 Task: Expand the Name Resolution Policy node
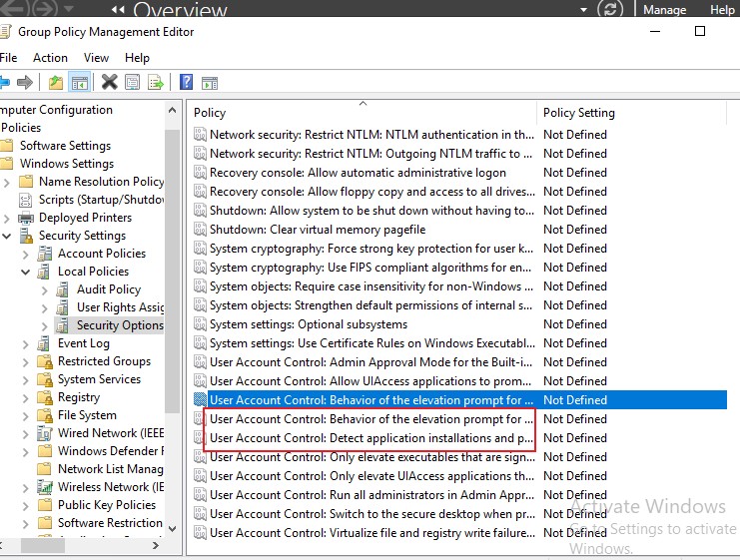(7, 182)
